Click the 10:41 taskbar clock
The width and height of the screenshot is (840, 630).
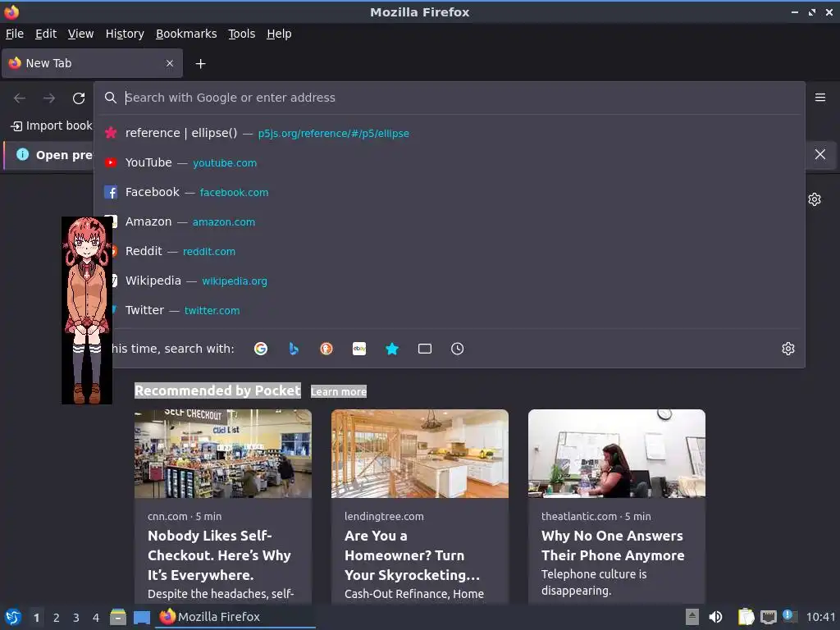[x=820, y=617]
